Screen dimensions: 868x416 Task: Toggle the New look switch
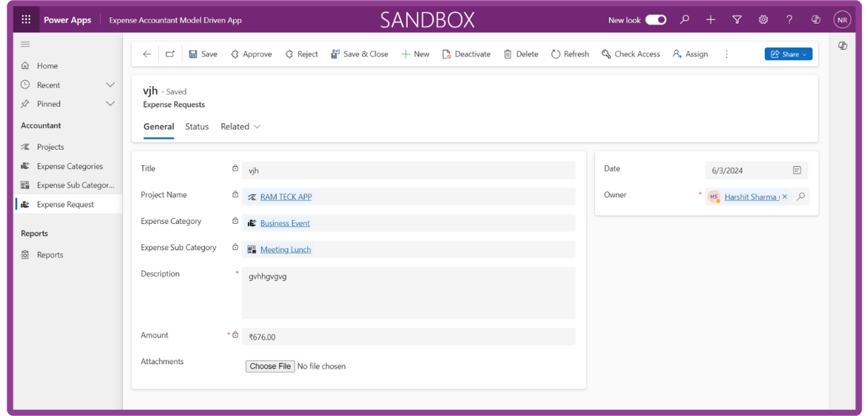(x=655, y=20)
